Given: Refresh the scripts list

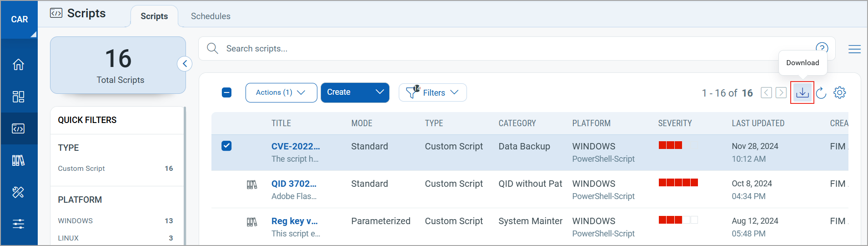Looking at the screenshot, I should [821, 93].
